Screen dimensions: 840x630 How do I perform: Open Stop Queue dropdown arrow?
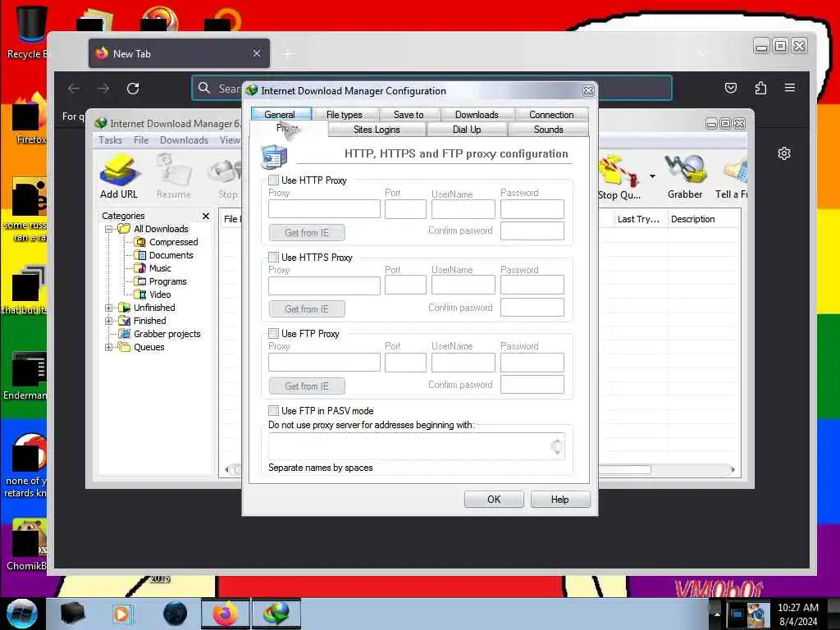point(652,176)
